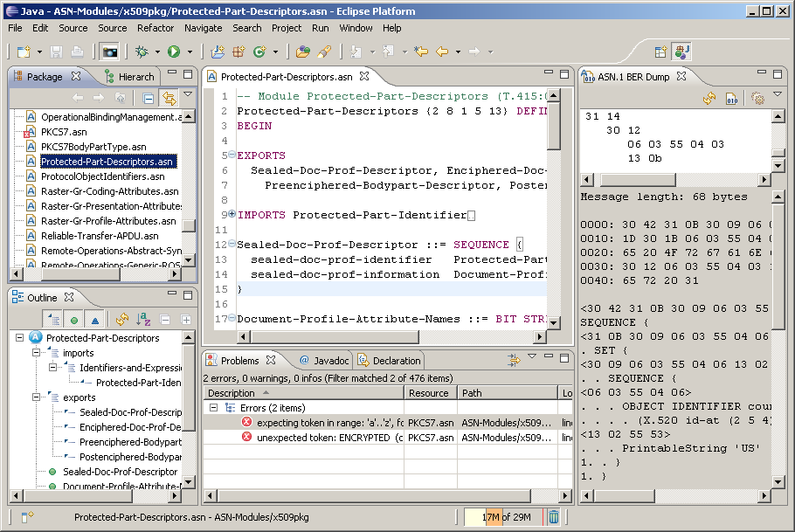Click the Debug bug icon

point(142,52)
